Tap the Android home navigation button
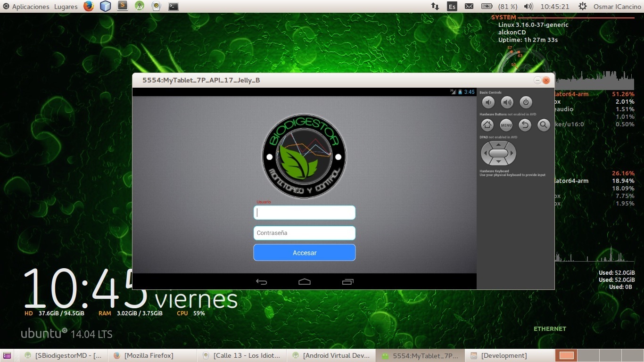Image resolution: width=644 pixels, height=362 pixels. (x=304, y=281)
